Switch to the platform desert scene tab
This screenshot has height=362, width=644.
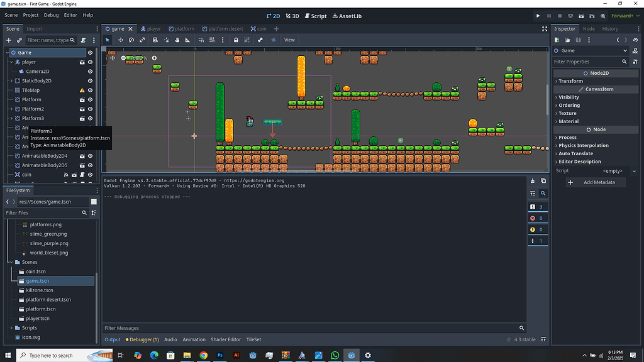(x=223, y=29)
